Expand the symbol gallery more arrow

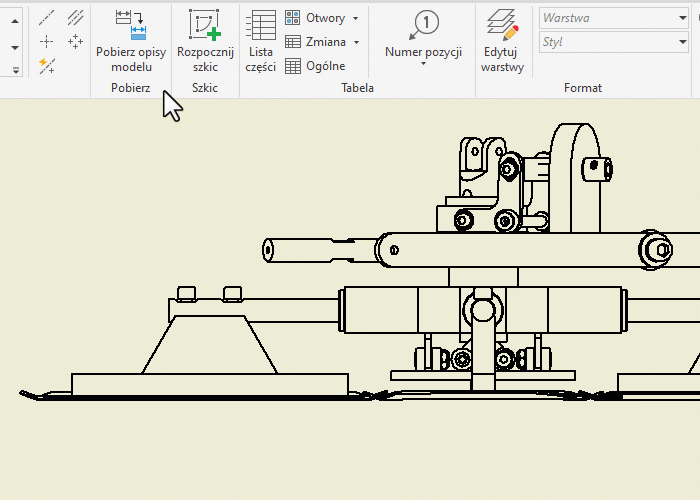pyautogui.click(x=15, y=70)
